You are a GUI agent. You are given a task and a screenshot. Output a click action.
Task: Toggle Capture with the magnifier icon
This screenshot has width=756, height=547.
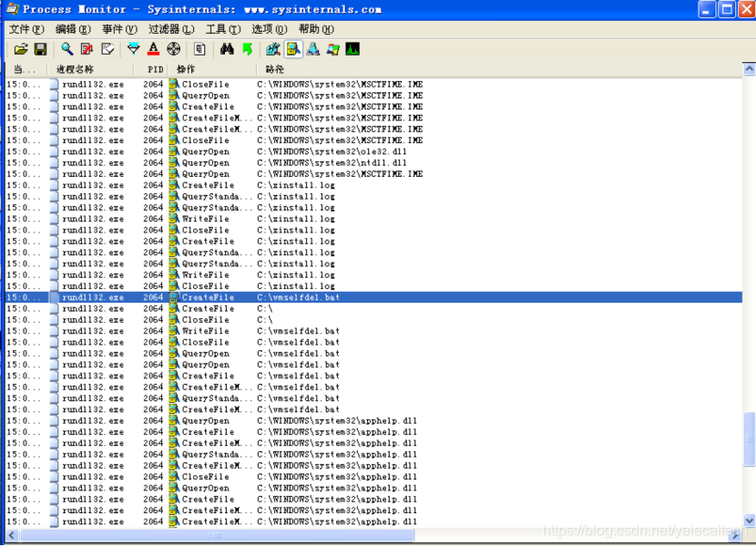(x=66, y=48)
